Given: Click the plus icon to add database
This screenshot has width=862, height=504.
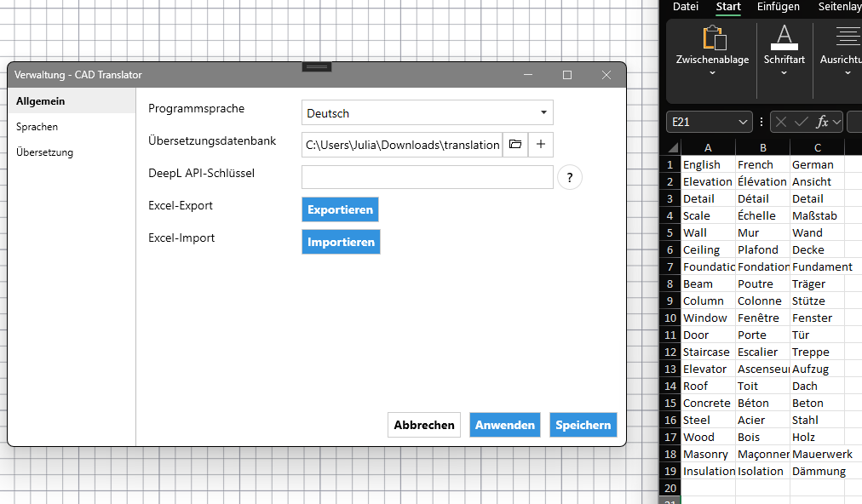Looking at the screenshot, I should [x=541, y=145].
